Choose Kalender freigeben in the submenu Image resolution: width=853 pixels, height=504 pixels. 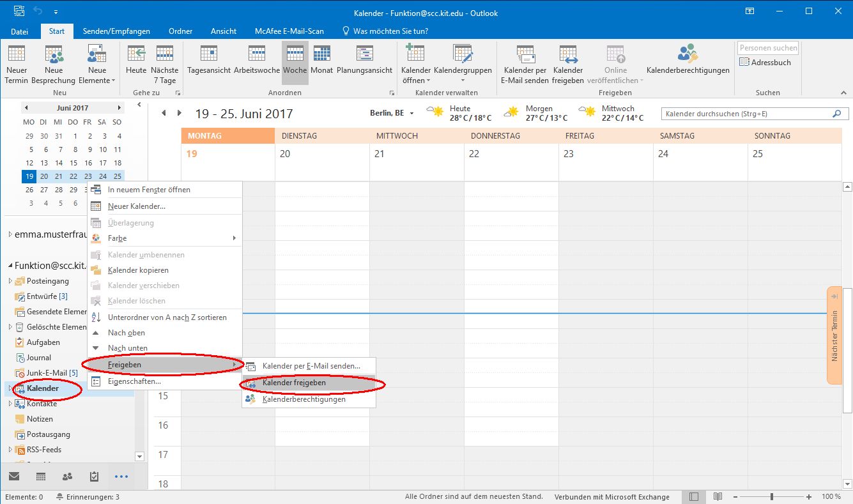(294, 383)
